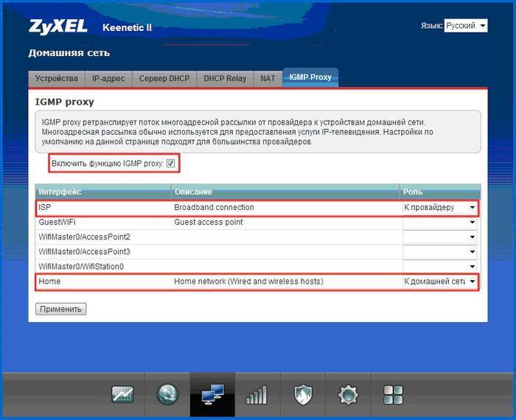This screenshot has width=516, height=420.
Task: Switch to the Сервер DHCP tab
Action: 164,79
